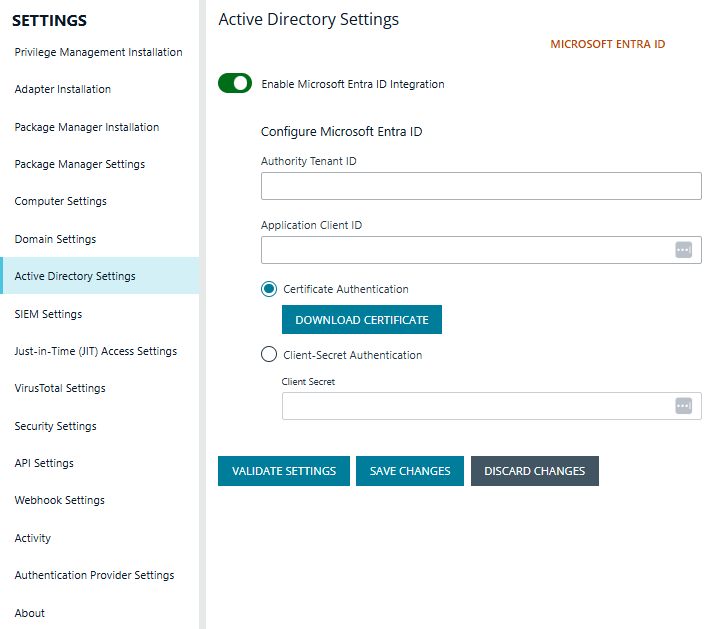Screen dimensions: 708x629
Task: Click the Microsoft Entra ID tab label
Action: pos(607,44)
